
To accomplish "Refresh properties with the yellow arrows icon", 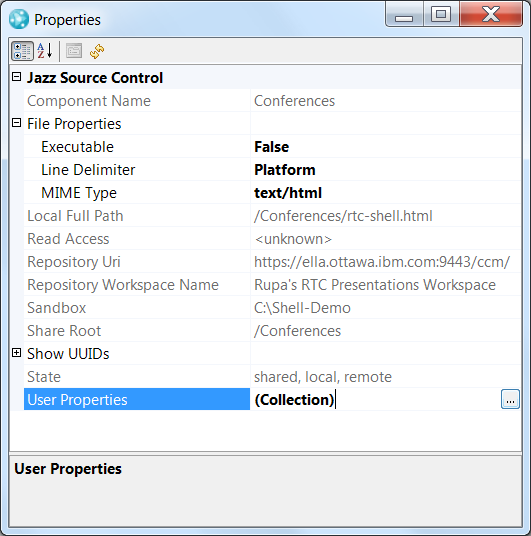I will (97, 51).
